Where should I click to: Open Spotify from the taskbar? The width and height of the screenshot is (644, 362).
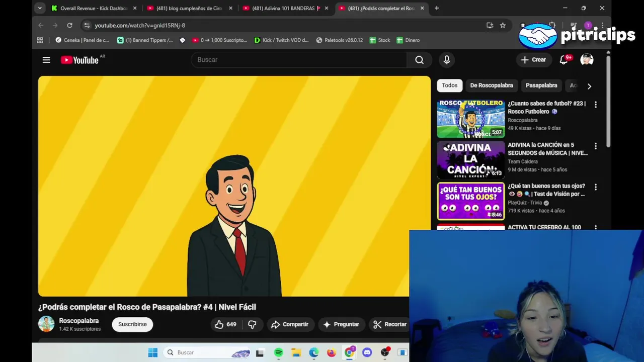[278, 352]
